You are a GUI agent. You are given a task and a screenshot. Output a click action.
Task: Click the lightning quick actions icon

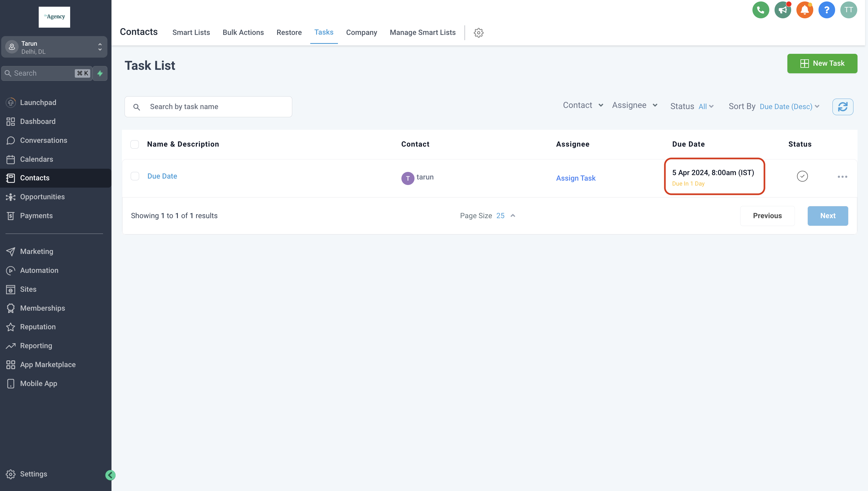(100, 73)
